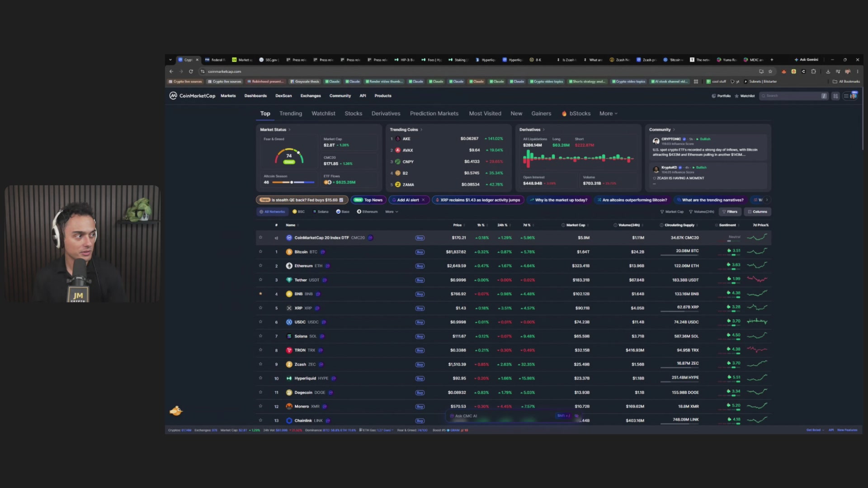Close the Add AI alert chip
The width and height of the screenshot is (868, 488).
pos(423,200)
